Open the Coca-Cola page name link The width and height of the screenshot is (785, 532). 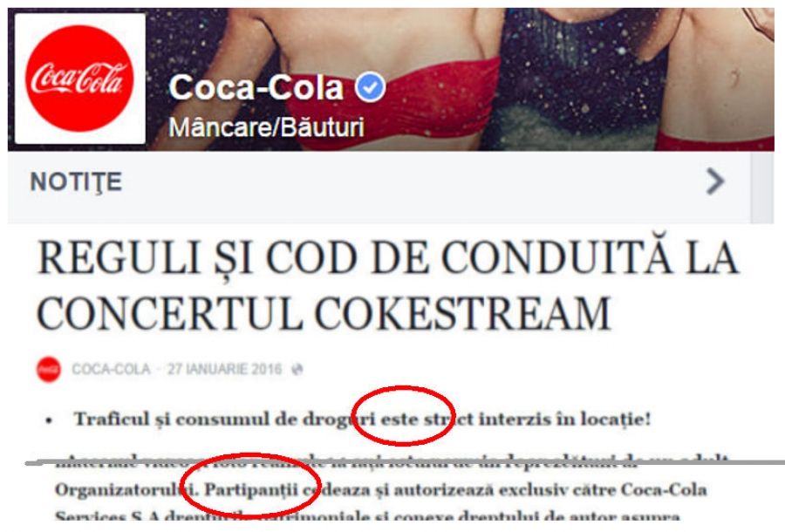256,87
